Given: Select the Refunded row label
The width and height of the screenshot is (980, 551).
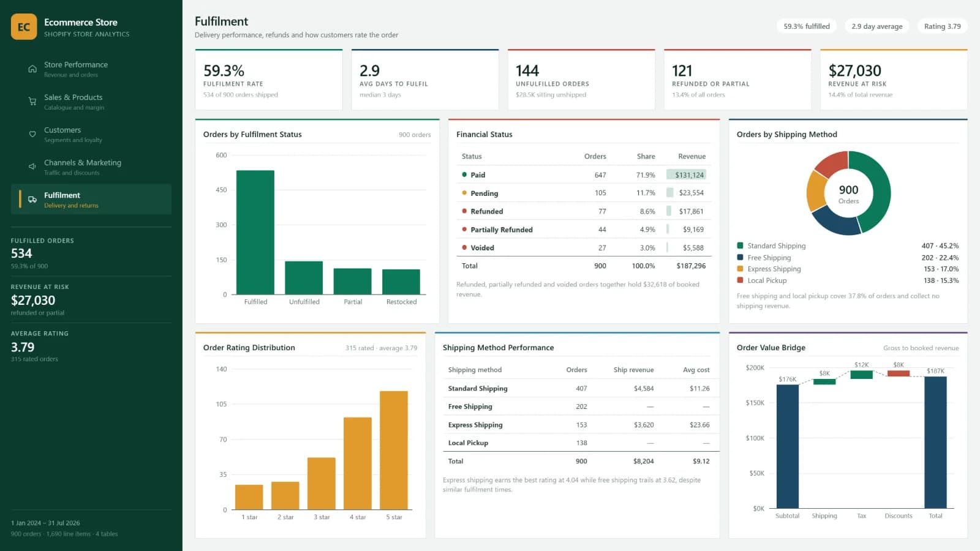Looking at the screenshot, I should pyautogui.click(x=487, y=211).
